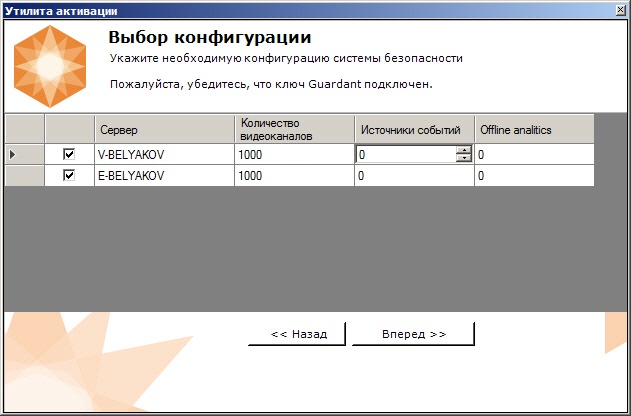631x416 pixels.
Task: Increase event sources with spinner up arrow
Action: click(463, 150)
